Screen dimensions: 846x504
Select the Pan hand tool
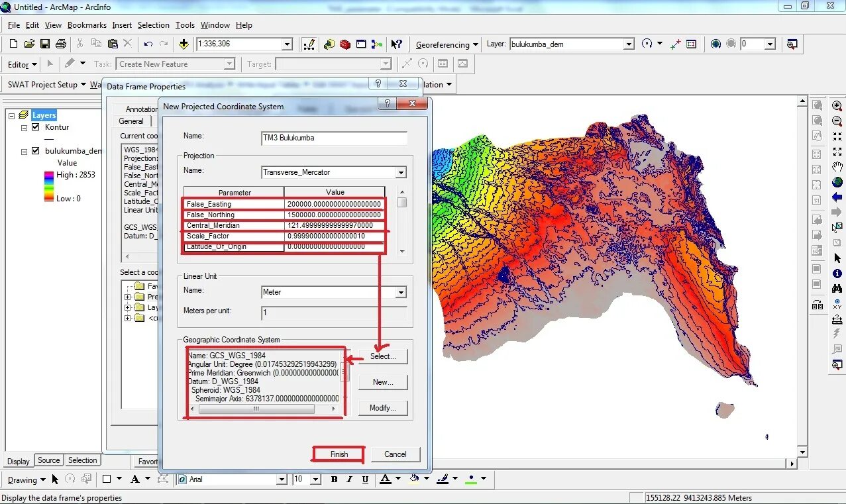coord(837,167)
